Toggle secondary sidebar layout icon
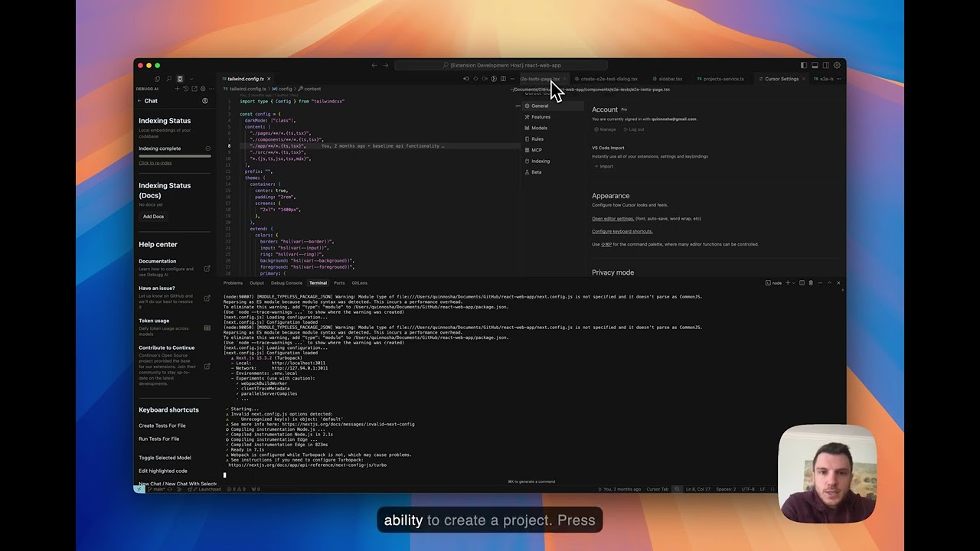The width and height of the screenshot is (980, 551). point(825,65)
